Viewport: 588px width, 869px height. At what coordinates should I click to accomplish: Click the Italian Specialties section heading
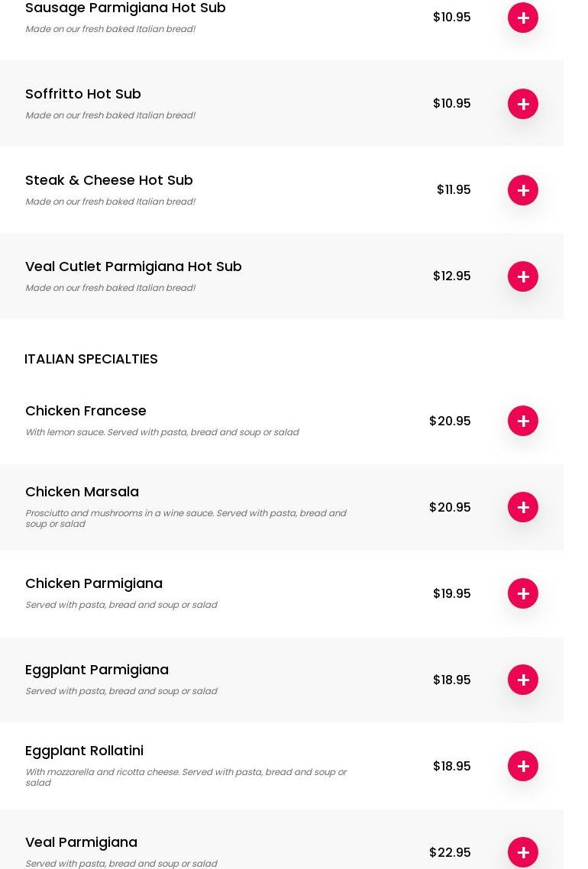coord(91,359)
